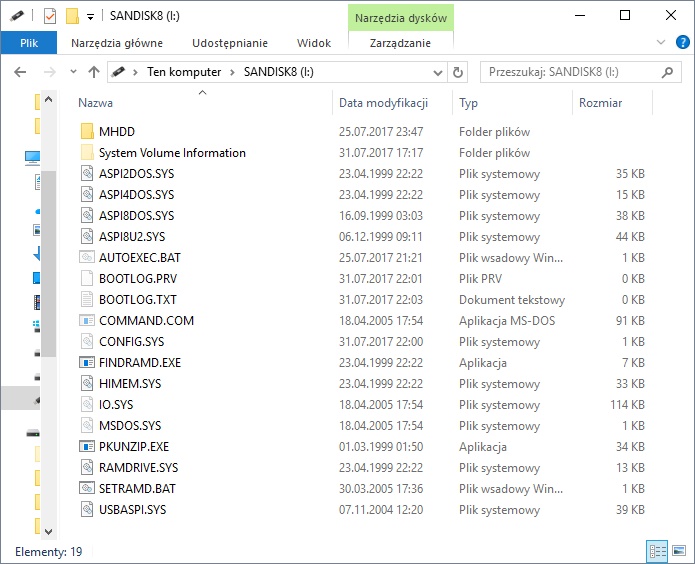695x564 pixels.
Task: Click the navigation pane scrollbar thumb
Action: click(x=49, y=264)
